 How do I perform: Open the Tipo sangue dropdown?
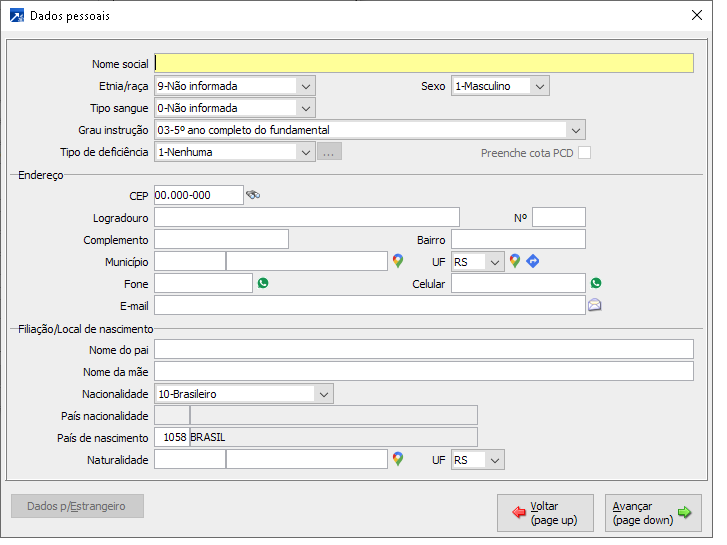[x=306, y=108]
